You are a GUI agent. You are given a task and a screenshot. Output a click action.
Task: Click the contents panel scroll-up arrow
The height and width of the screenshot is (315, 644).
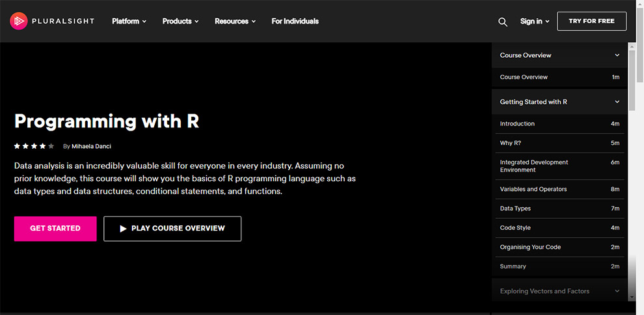pyautogui.click(x=632, y=46)
